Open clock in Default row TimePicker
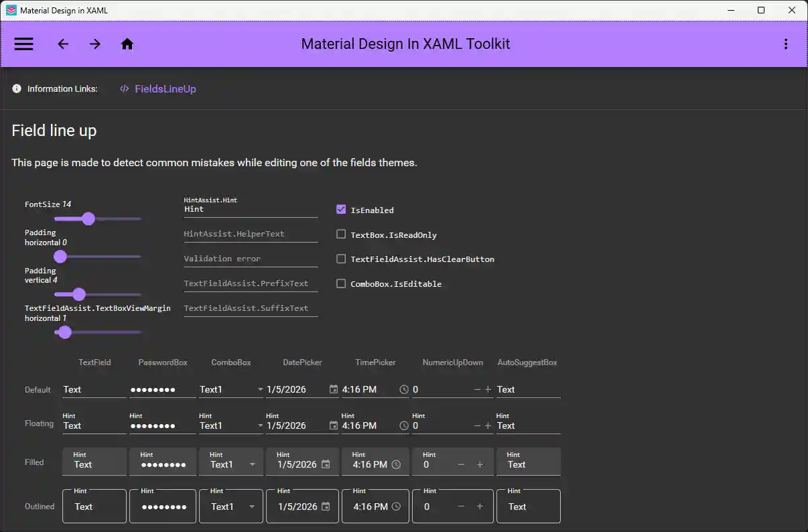This screenshot has height=532, width=808. point(404,389)
